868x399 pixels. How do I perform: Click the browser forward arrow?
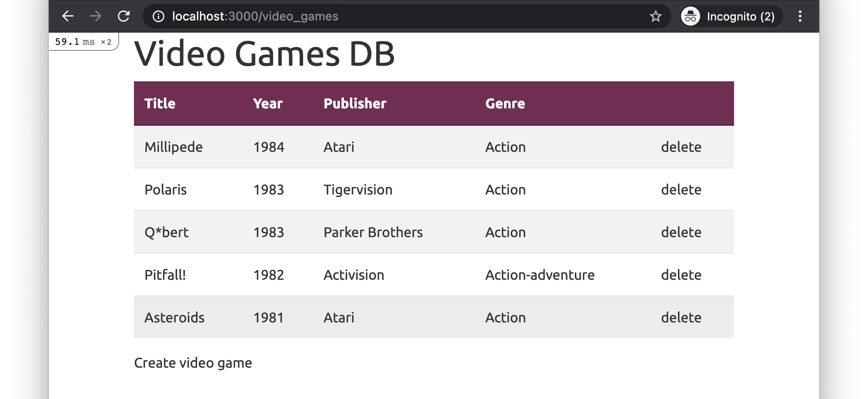(96, 17)
